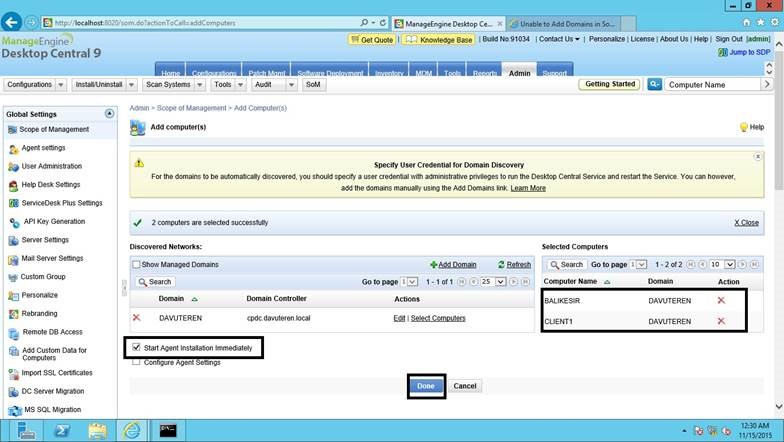784x442 pixels.
Task: Open API Key Generation in the sidebar
Action: point(54,221)
